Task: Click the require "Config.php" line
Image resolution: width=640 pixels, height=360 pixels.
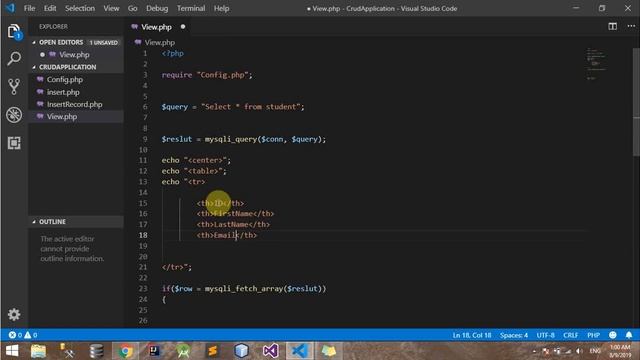Action: (x=207, y=75)
